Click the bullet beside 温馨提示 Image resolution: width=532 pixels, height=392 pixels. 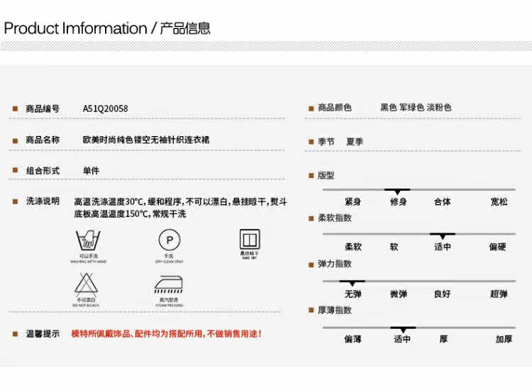click(15, 334)
